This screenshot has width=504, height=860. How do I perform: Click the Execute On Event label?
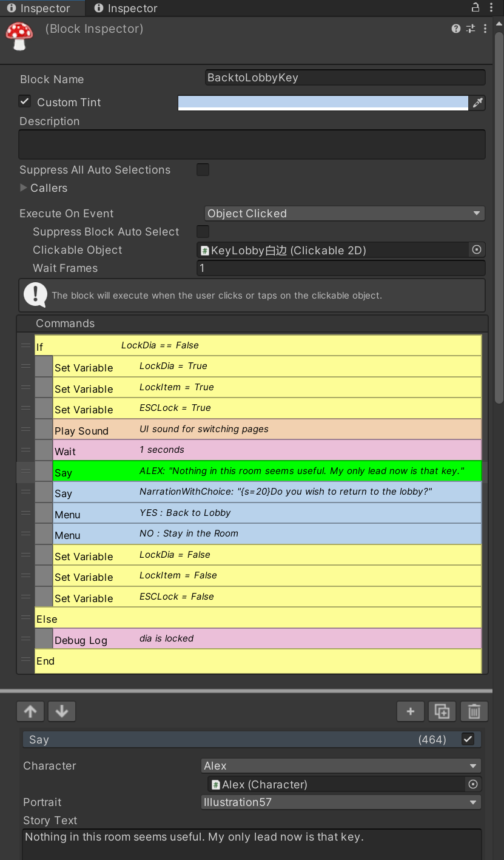tap(67, 214)
